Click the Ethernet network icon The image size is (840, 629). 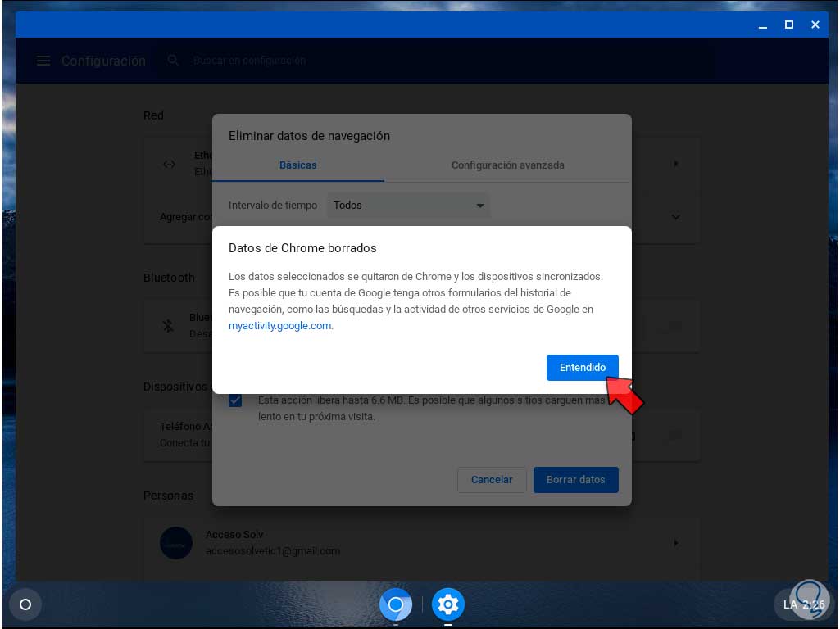(x=169, y=165)
